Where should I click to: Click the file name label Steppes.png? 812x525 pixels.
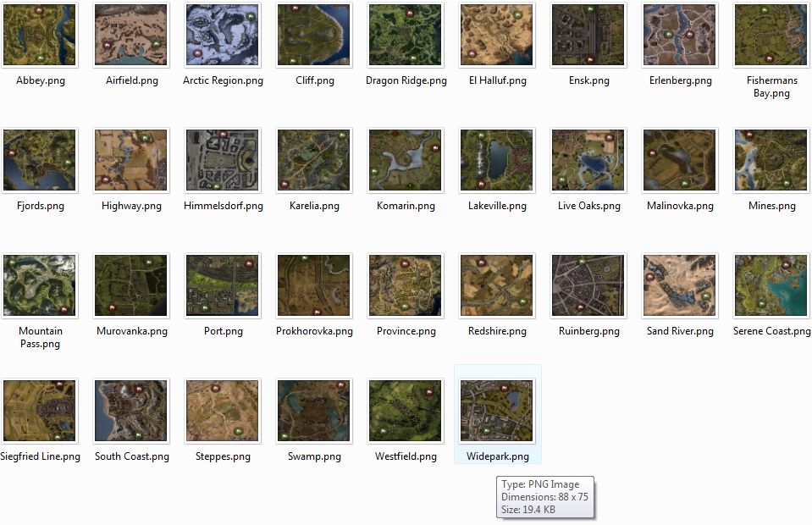coord(224,456)
